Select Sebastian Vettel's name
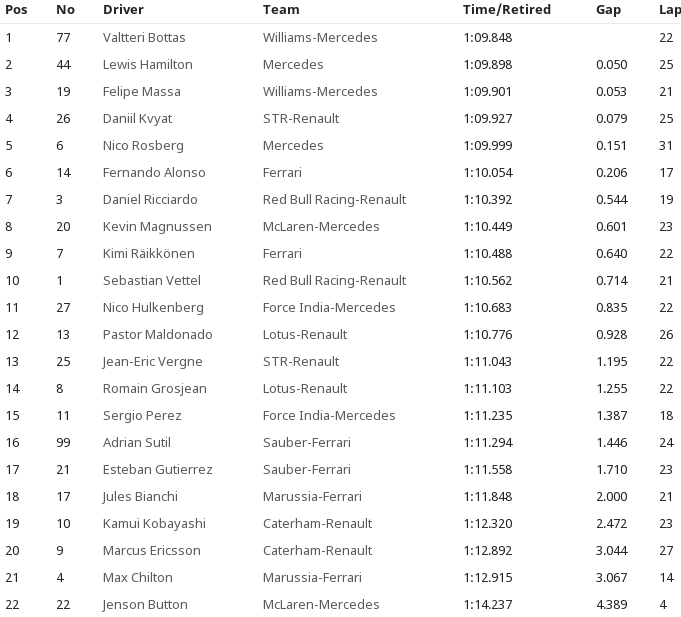Image resolution: width=681 pixels, height=617 pixels. click(154, 280)
